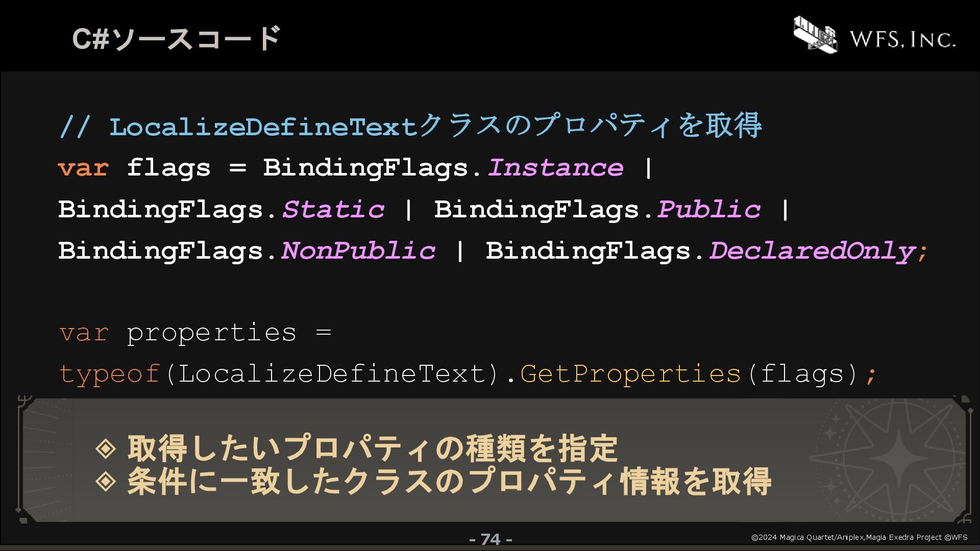Click the Public flag keyword
Screen dimensions: 980x551
708,210
